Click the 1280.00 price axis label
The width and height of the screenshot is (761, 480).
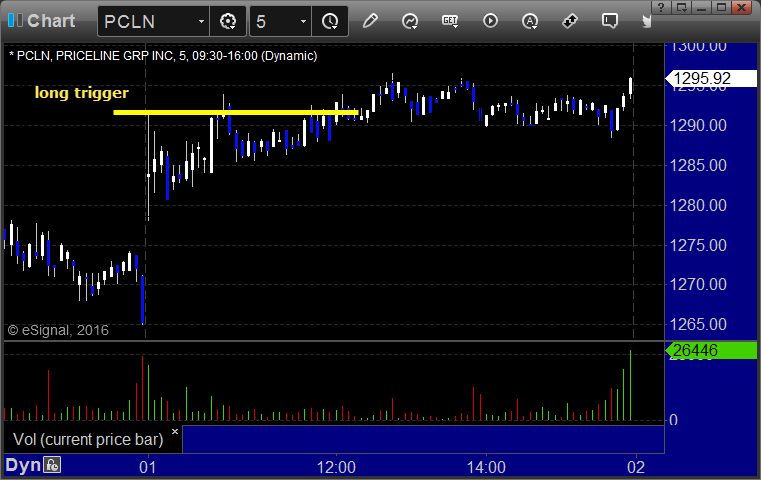pyautogui.click(x=698, y=205)
